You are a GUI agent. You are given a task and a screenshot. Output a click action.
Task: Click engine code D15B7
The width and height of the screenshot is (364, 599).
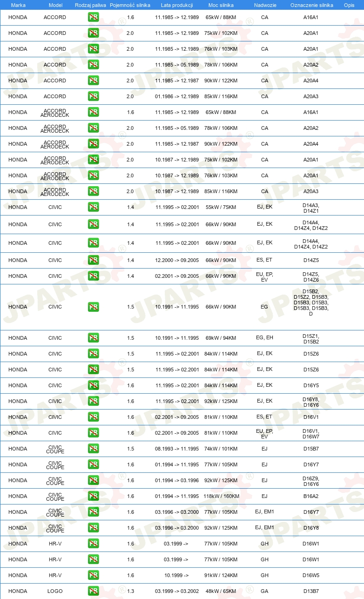click(311, 449)
